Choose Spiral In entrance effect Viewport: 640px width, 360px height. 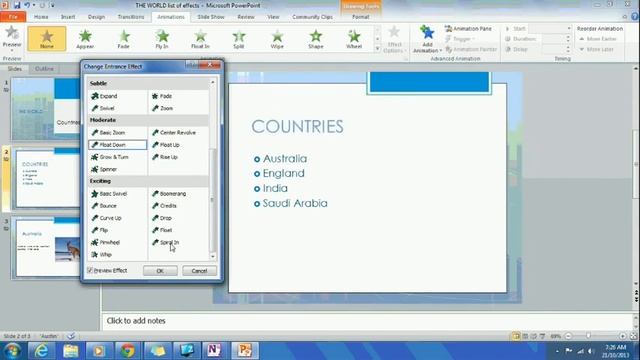pos(166,242)
